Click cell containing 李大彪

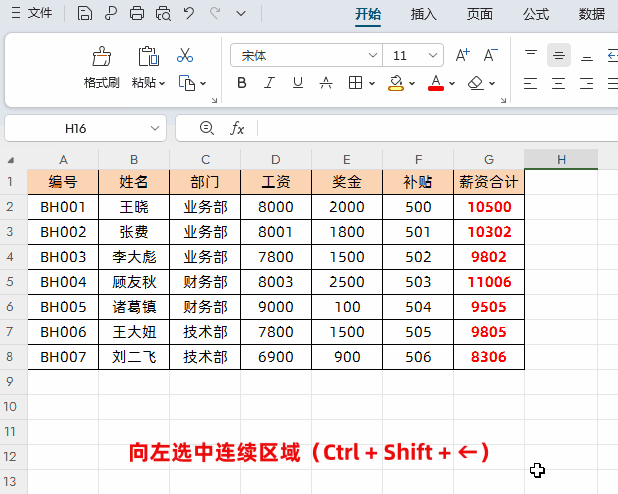pyautogui.click(x=134, y=257)
